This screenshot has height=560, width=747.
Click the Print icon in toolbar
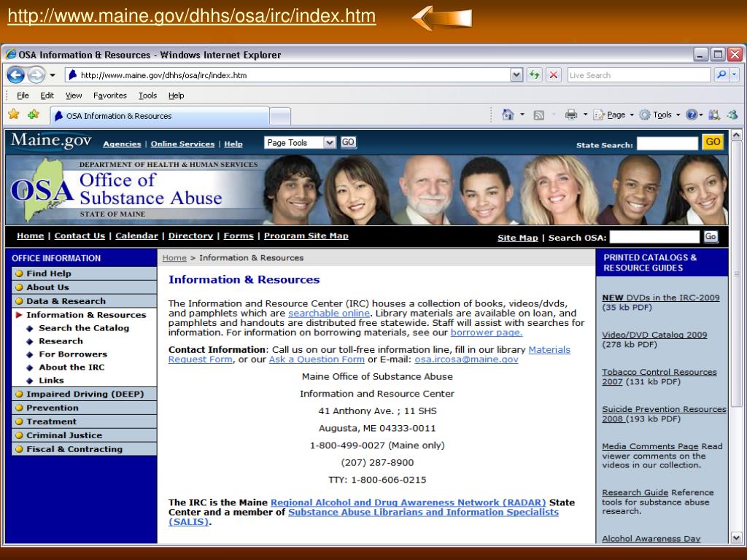(x=570, y=114)
